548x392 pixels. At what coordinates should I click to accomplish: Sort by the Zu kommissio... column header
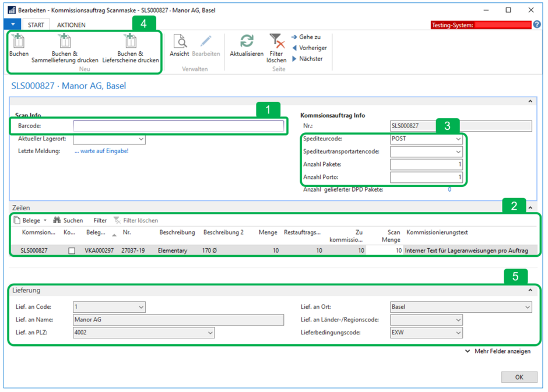coord(346,236)
